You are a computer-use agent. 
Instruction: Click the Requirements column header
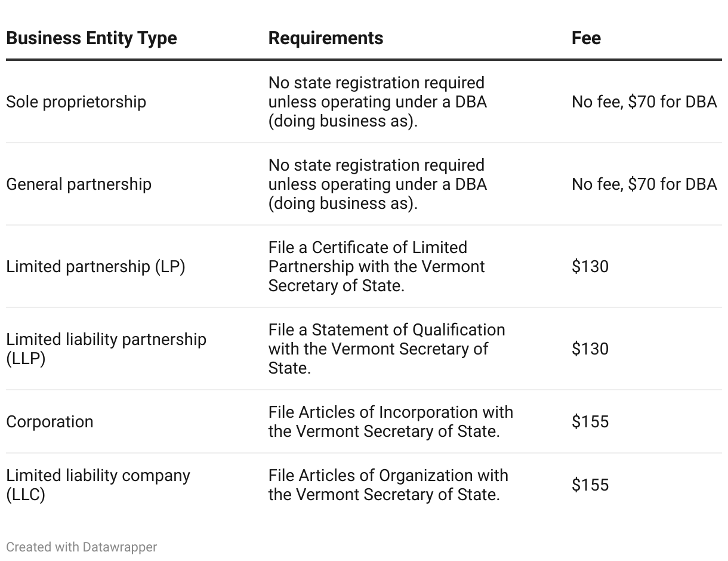(326, 38)
